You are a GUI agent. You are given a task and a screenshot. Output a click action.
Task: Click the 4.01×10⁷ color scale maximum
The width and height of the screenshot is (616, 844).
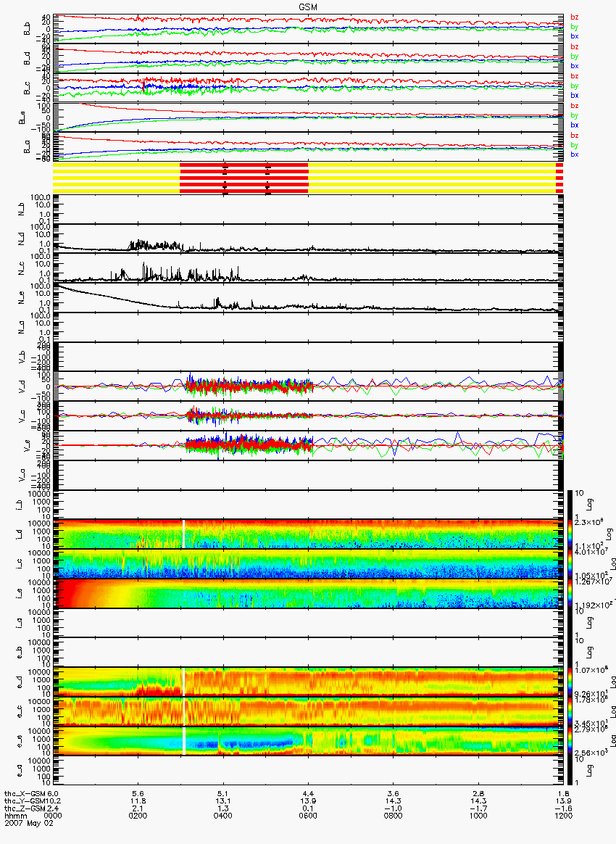pos(591,552)
